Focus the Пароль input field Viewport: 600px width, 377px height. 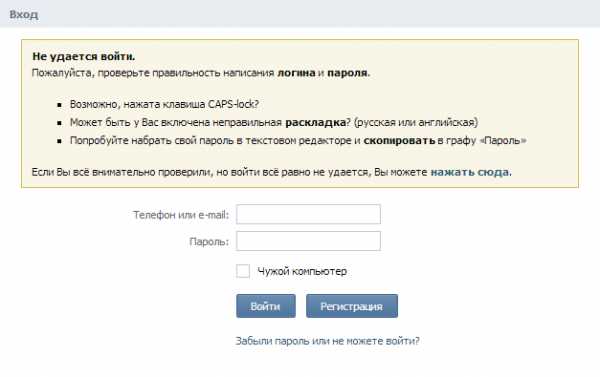point(308,241)
